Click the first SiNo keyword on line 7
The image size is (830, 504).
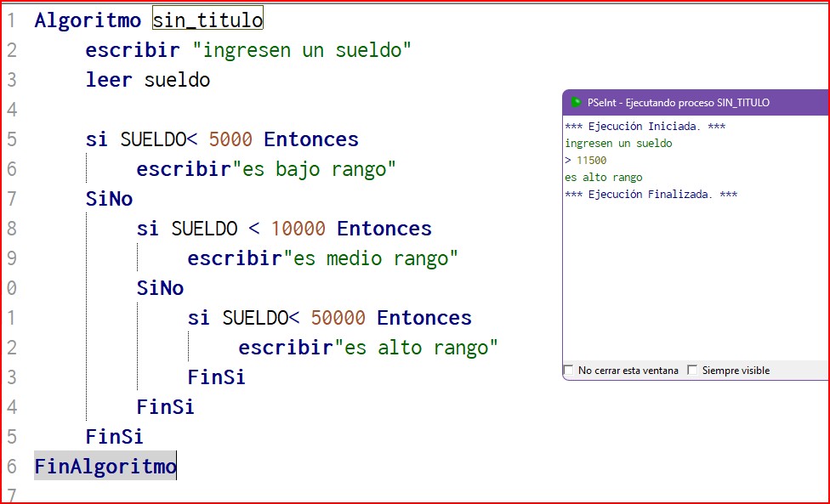click(x=109, y=199)
